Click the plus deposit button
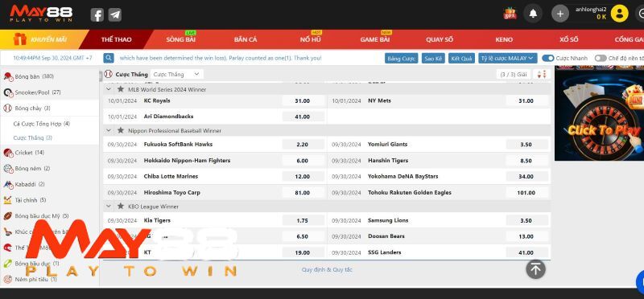Screen dimensions: 644x299 tap(559, 14)
